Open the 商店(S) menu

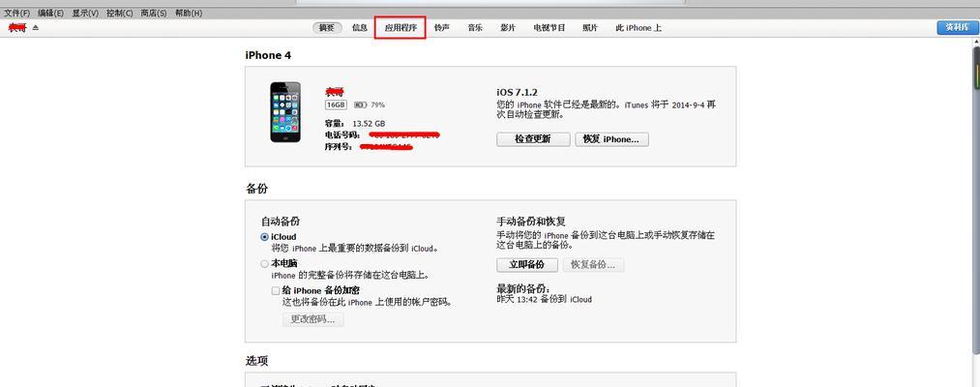pyautogui.click(x=154, y=13)
